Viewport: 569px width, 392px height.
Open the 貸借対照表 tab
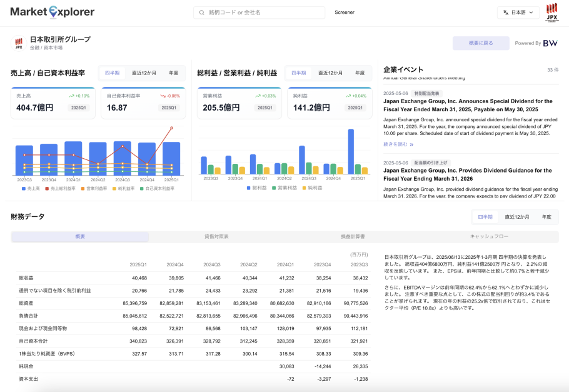(216, 237)
